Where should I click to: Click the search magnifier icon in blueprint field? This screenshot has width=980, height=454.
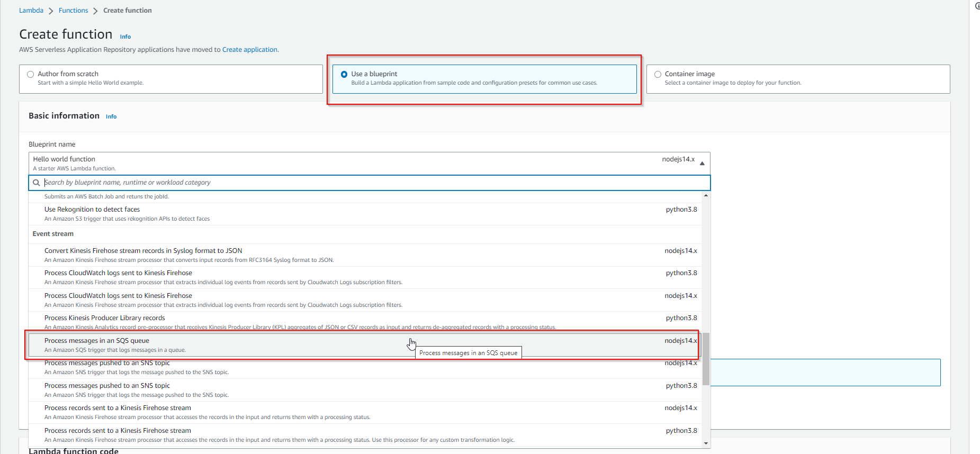(x=37, y=183)
